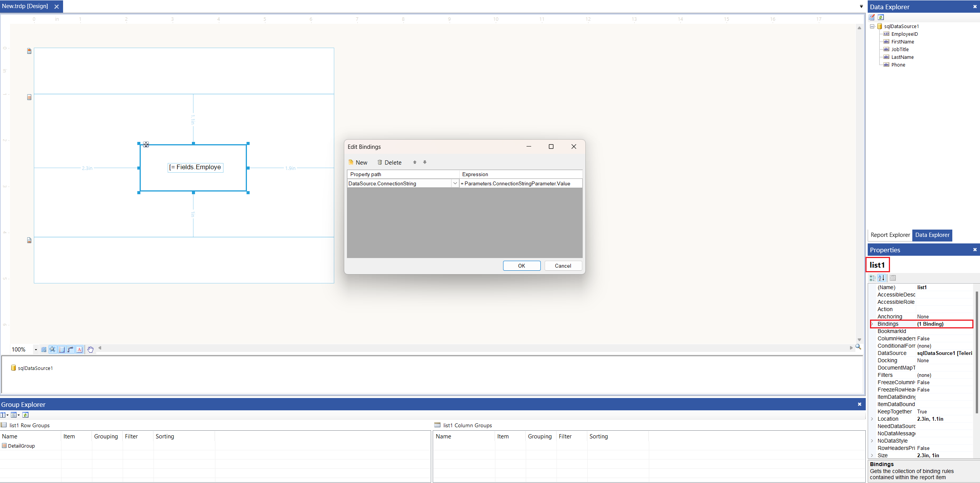The image size is (980, 483).
Task: Open the Property path dropdown arrow
Action: [x=455, y=183]
